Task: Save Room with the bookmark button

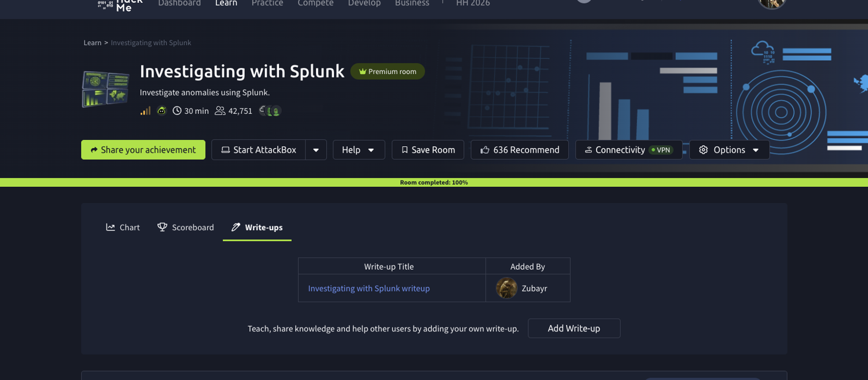Action: (x=428, y=150)
